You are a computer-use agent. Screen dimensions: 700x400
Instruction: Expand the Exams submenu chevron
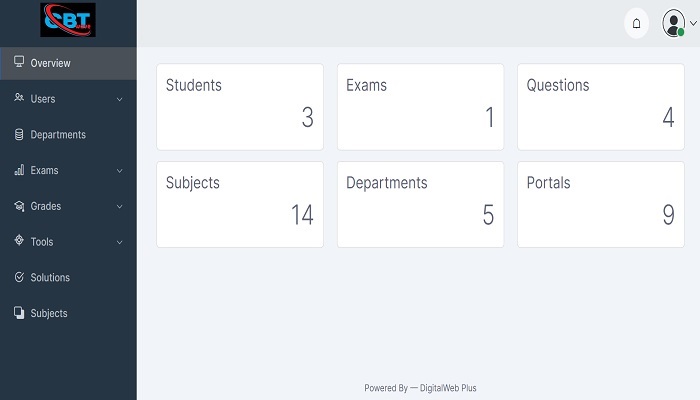pos(120,171)
